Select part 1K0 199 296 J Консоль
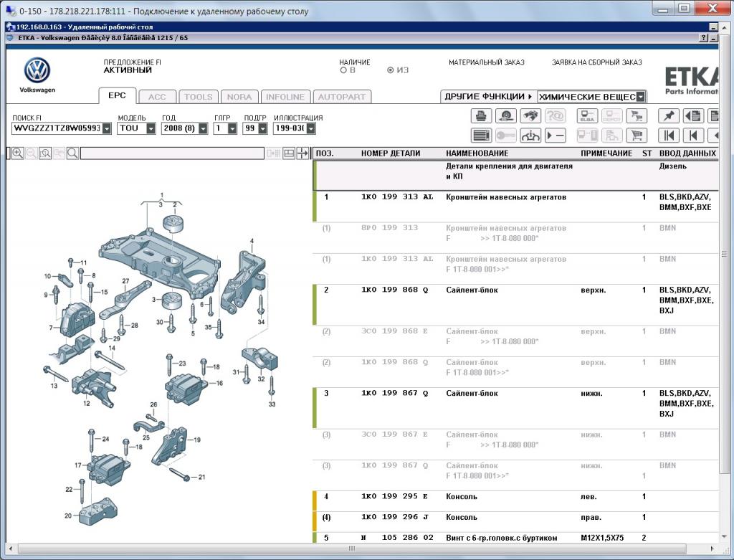This screenshot has height=560, width=734. 515,521
